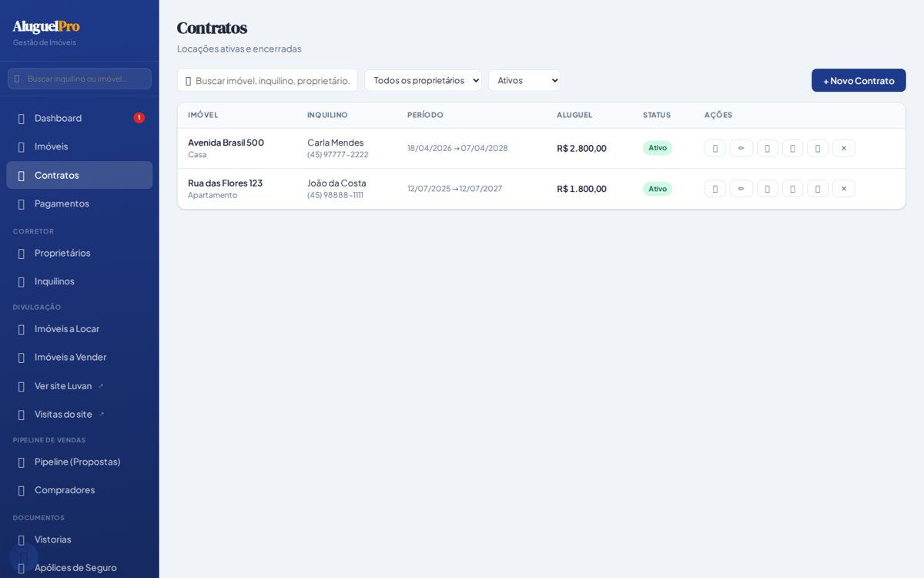Click the external-link arrow beside Visitas do site

point(102,415)
